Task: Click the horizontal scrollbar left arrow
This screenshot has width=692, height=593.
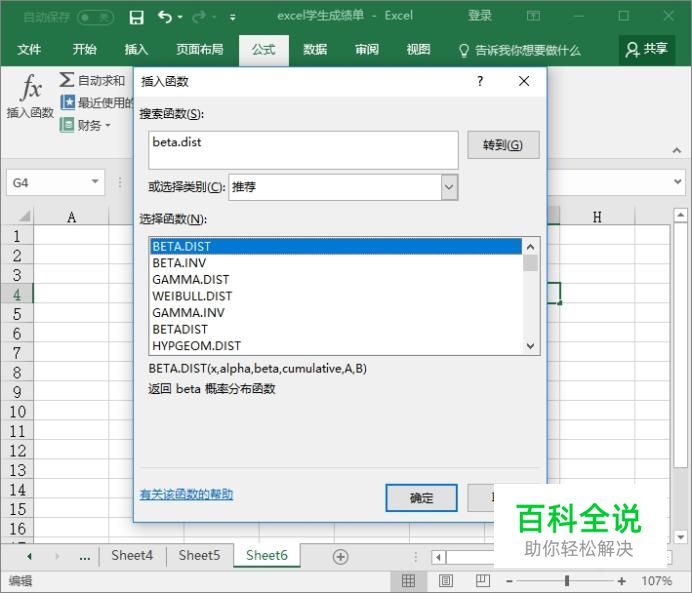Action: 438,557
